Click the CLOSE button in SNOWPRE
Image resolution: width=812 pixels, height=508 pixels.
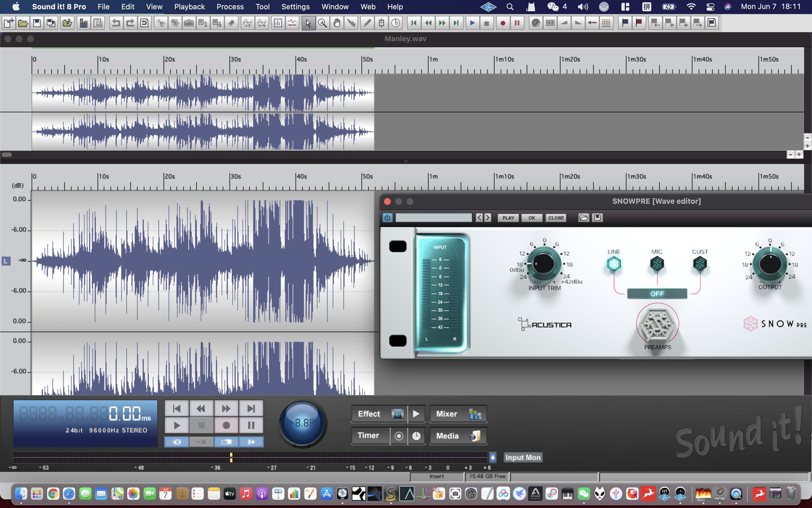click(x=556, y=218)
